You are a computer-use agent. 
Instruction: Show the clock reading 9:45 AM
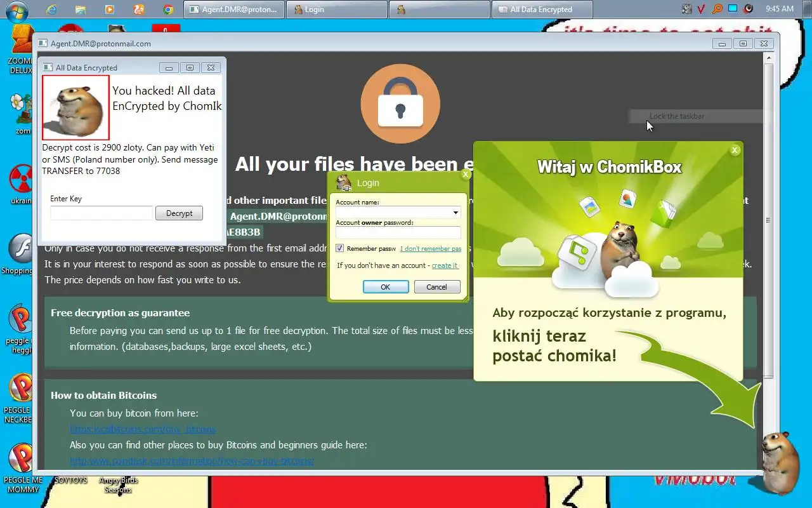pos(780,9)
